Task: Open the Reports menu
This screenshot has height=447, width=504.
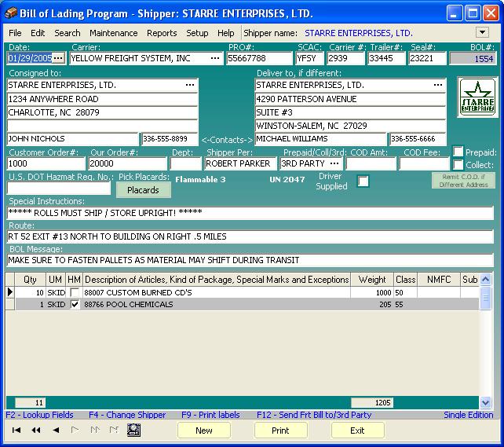Action: (x=162, y=33)
